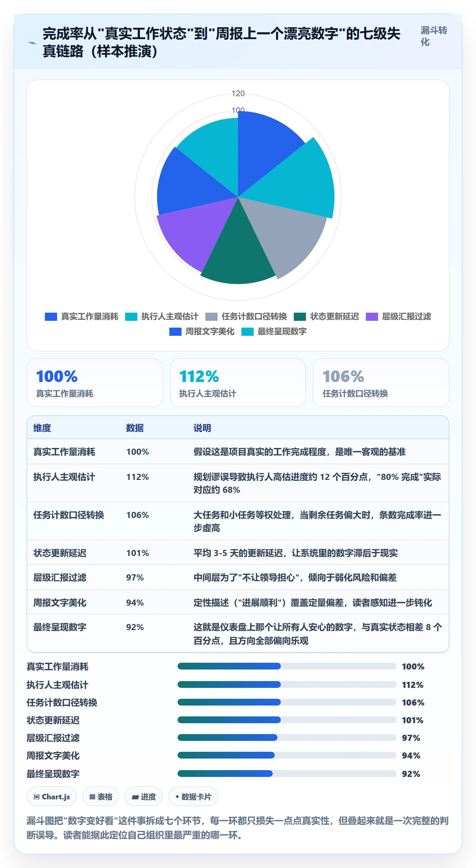
Task: Click the 120 axis label on the chart
Action: (238, 93)
